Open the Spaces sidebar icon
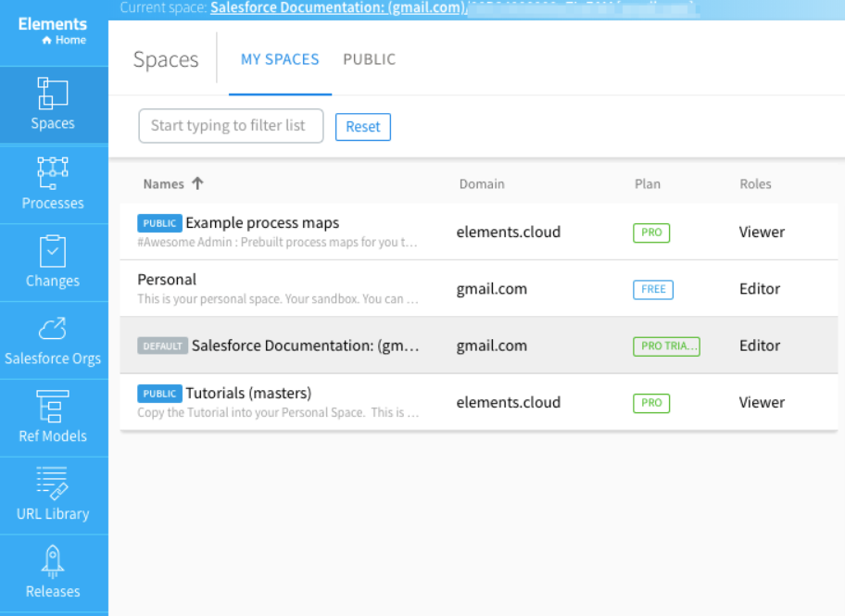The width and height of the screenshot is (845, 616). click(x=53, y=94)
